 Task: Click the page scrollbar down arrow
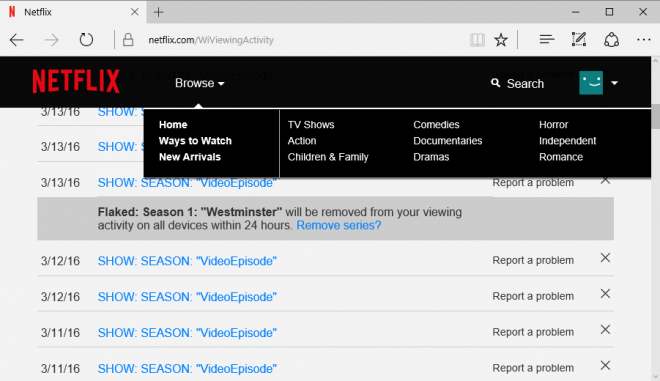coord(655,376)
